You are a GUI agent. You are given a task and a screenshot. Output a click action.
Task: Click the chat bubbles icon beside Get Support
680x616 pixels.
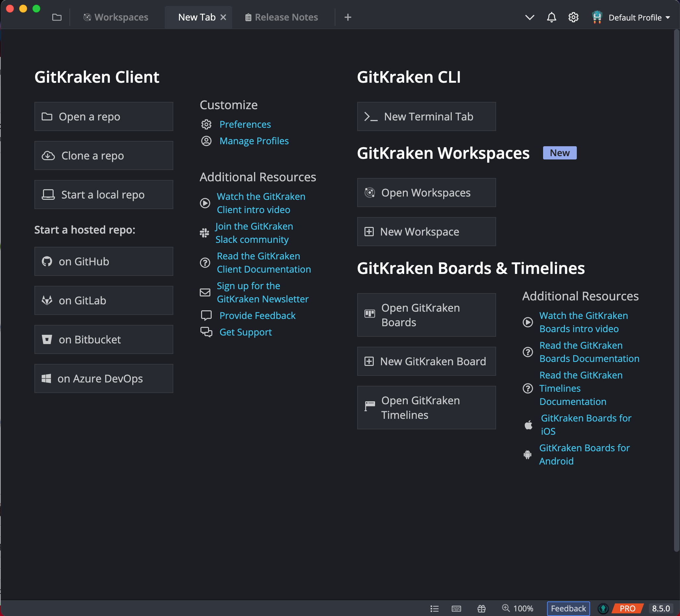coord(206,332)
